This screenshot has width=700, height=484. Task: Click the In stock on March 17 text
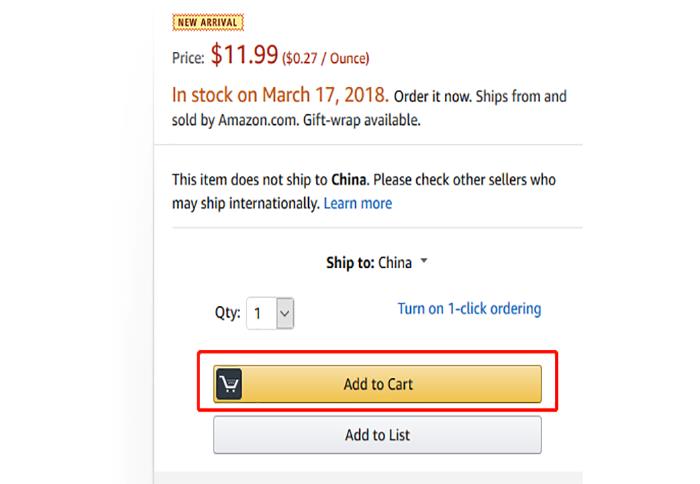coord(280,95)
